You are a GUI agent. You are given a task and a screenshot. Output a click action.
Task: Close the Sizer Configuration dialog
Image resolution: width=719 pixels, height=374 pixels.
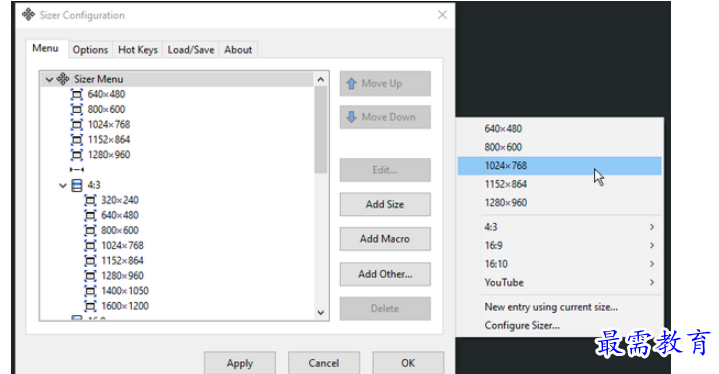pyautogui.click(x=442, y=15)
